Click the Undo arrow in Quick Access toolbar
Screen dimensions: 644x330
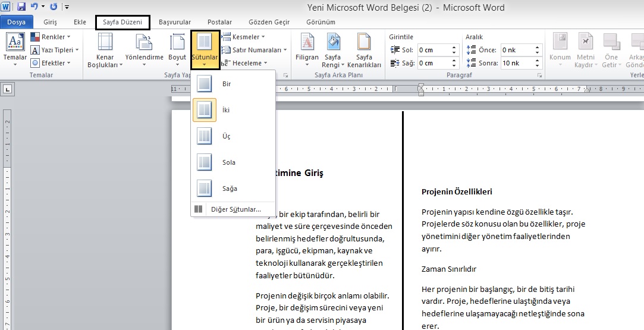34,7
